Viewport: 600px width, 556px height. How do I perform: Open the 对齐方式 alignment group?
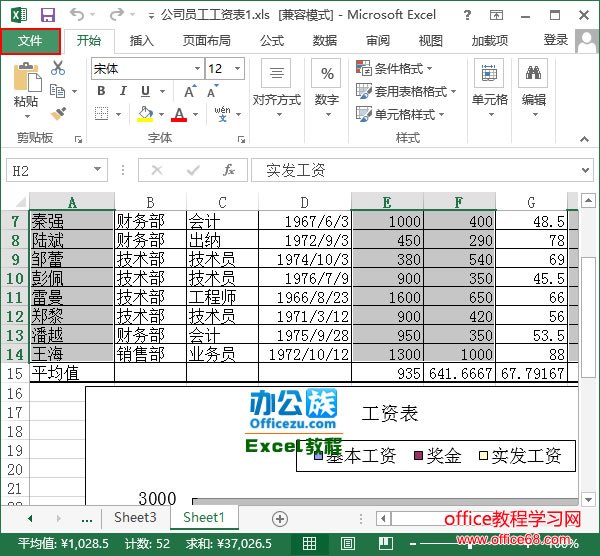[x=276, y=89]
